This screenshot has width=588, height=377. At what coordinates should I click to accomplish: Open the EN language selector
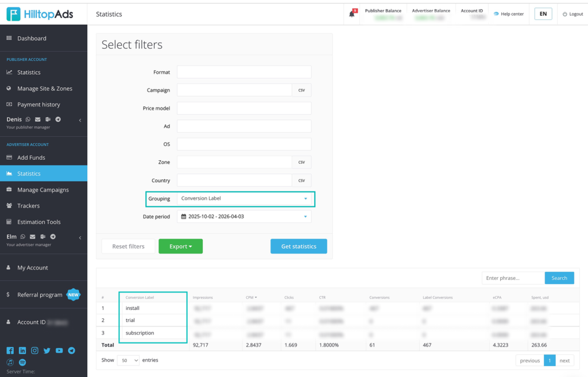coord(543,14)
